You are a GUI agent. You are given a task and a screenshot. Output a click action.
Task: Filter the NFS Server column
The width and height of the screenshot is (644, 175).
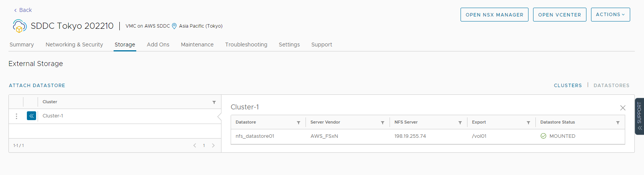[x=460, y=122]
